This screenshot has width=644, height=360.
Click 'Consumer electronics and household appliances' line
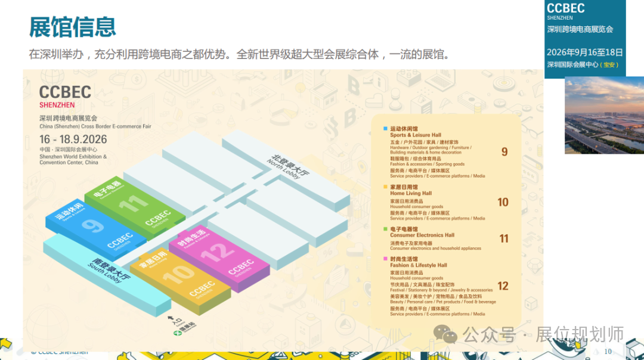(435, 249)
